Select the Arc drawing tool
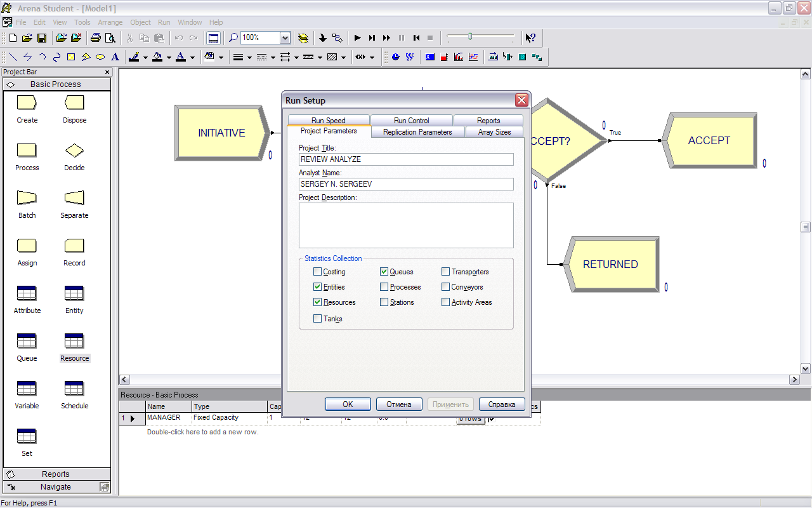 click(42, 57)
